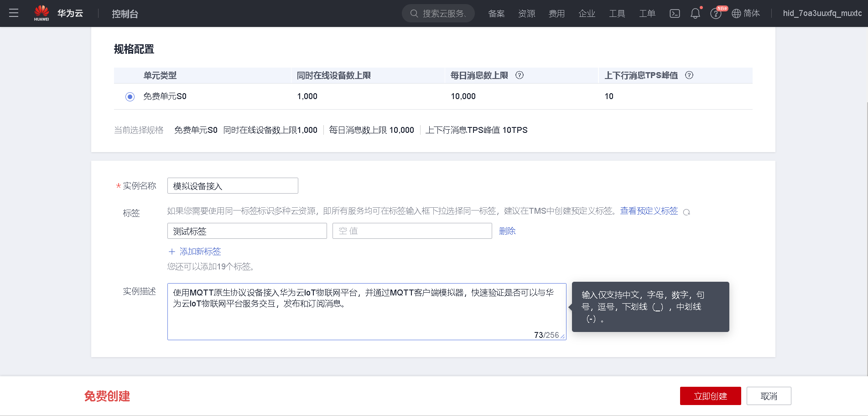Click the 实例描述 text area
The width and height of the screenshot is (868, 416).
tap(367, 311)
